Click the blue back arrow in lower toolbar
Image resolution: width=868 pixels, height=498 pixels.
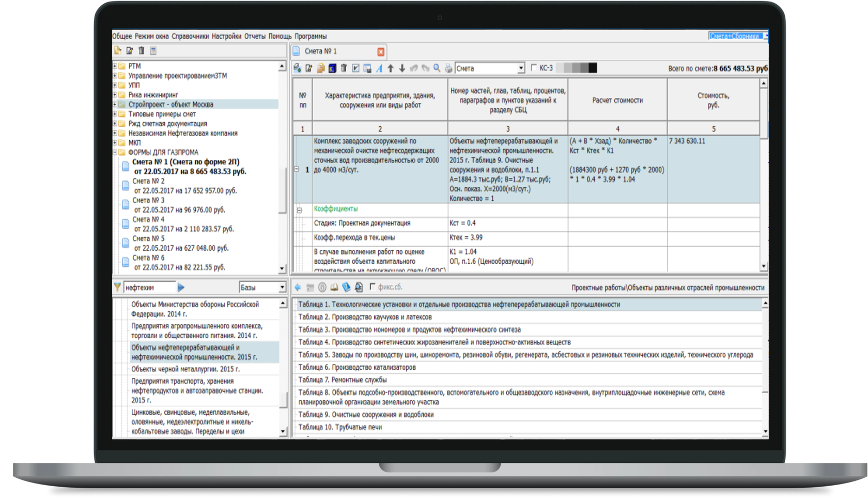[298, 287]
